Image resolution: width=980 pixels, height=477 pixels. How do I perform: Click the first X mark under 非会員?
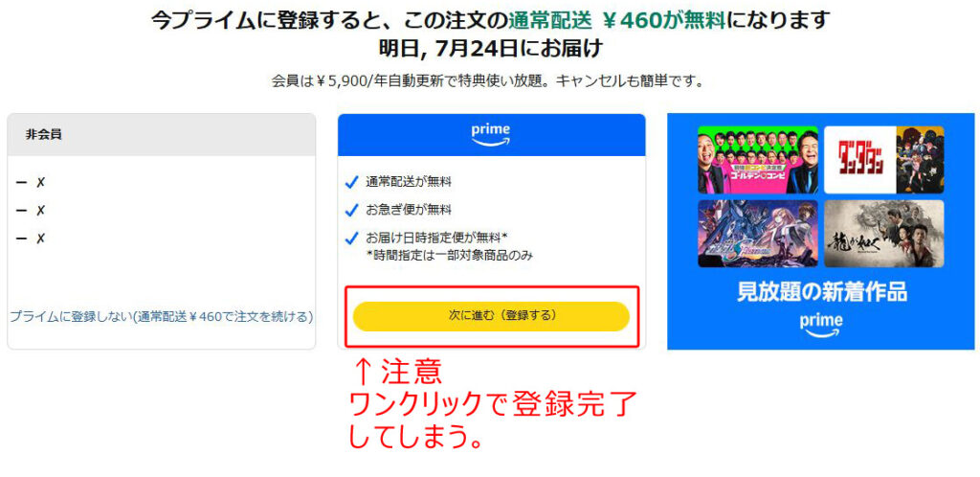40,182
